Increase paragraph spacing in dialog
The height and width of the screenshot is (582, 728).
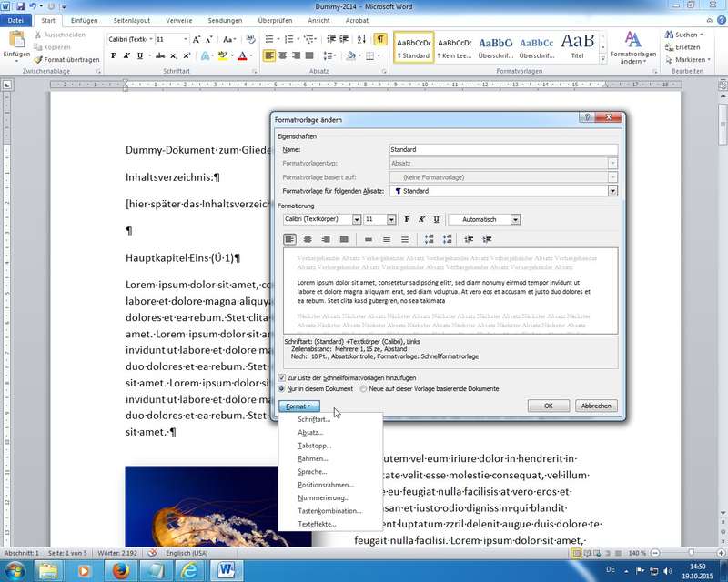point(429,239)
